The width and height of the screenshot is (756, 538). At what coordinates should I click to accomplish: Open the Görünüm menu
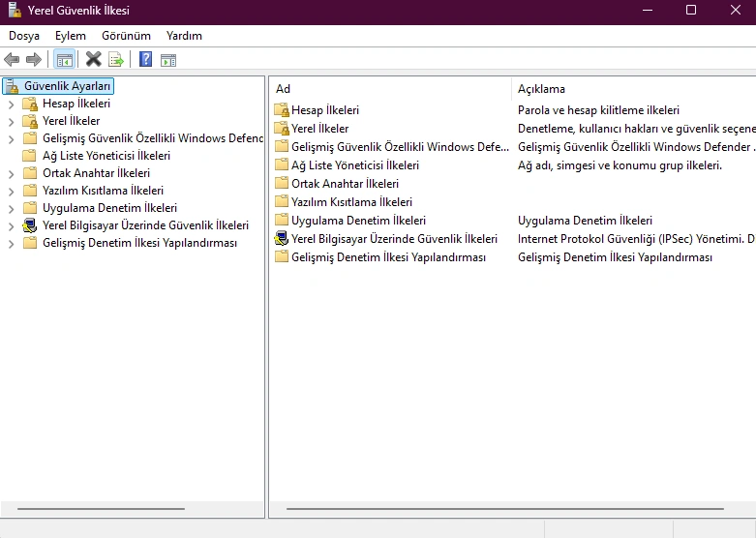pyautogui.click(x=126, y=36)
